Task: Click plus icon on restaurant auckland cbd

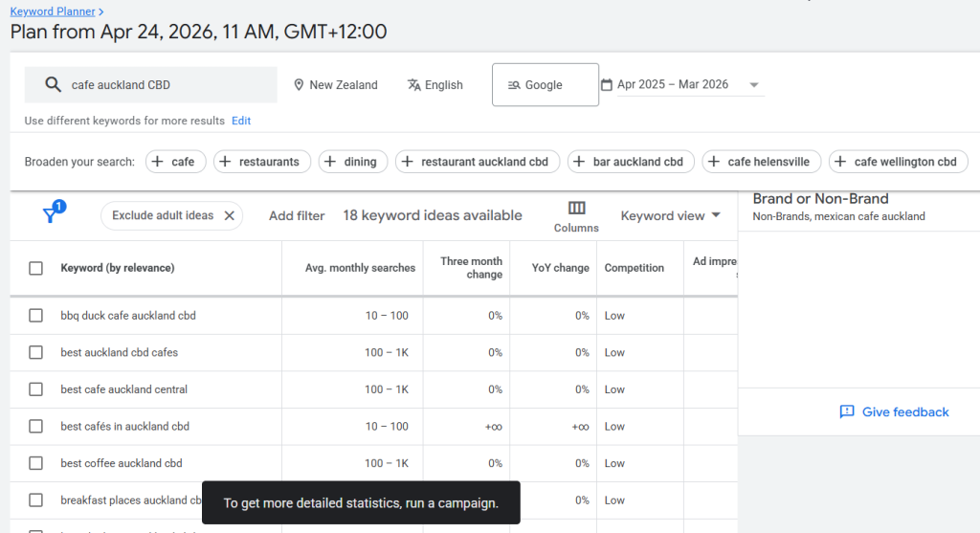Action: point(408,162)
